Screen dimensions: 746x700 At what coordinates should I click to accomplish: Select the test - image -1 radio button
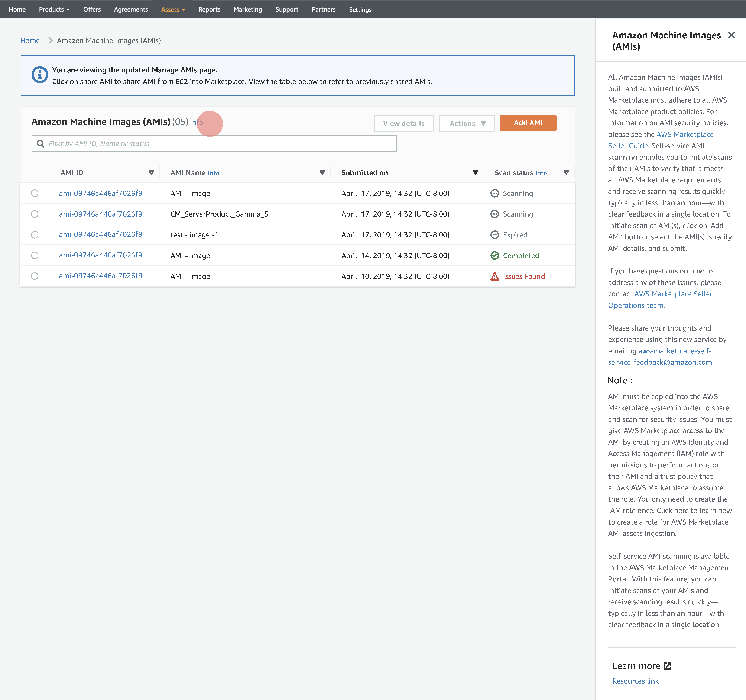point(35,235)
